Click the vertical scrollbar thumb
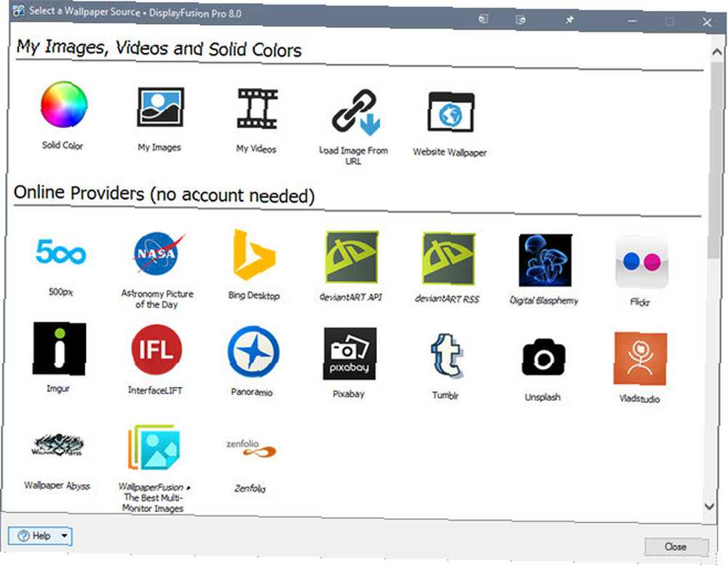This screenshot has width=728, height=566. 716,160
